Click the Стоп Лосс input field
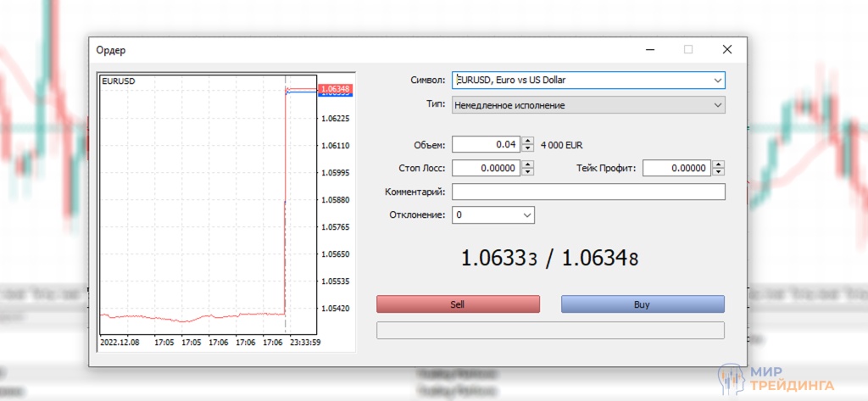The height and width of the screenshot is (401, 868). 486,169
